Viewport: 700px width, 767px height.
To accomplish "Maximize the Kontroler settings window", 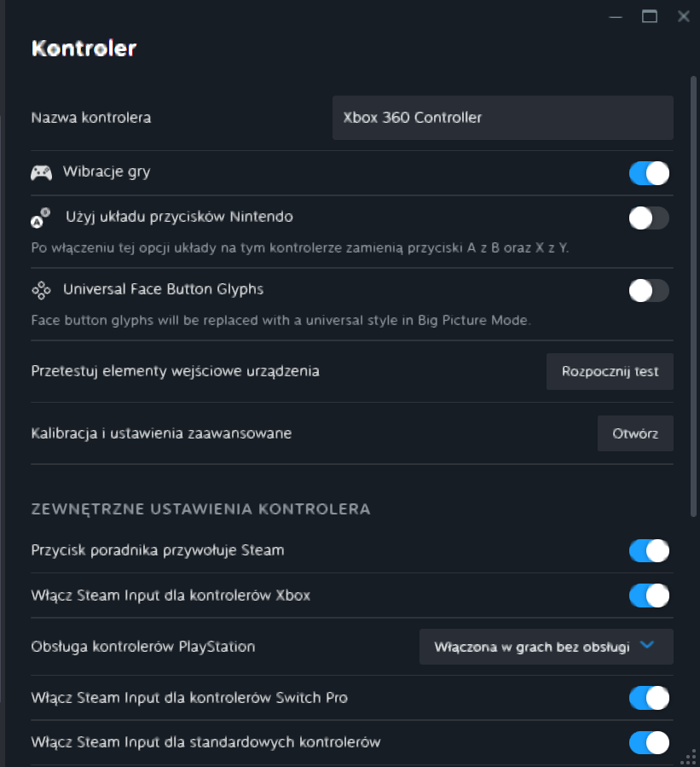I will pos(649,16).
